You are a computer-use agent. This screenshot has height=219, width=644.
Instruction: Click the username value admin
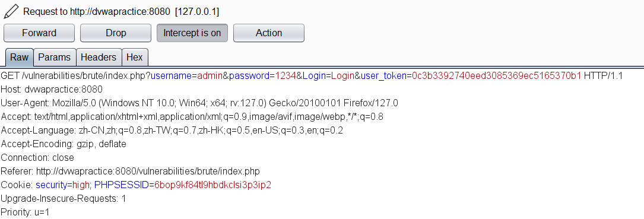pos(210,76)
